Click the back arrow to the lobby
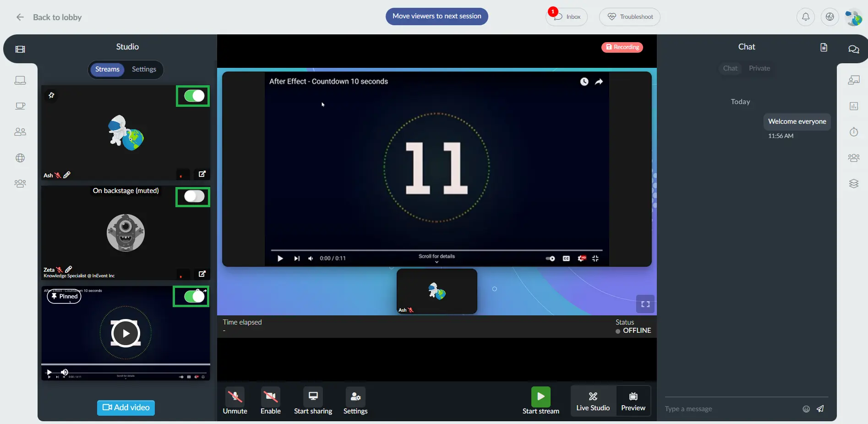The image size is (868, 424). (x=20, y=17)
